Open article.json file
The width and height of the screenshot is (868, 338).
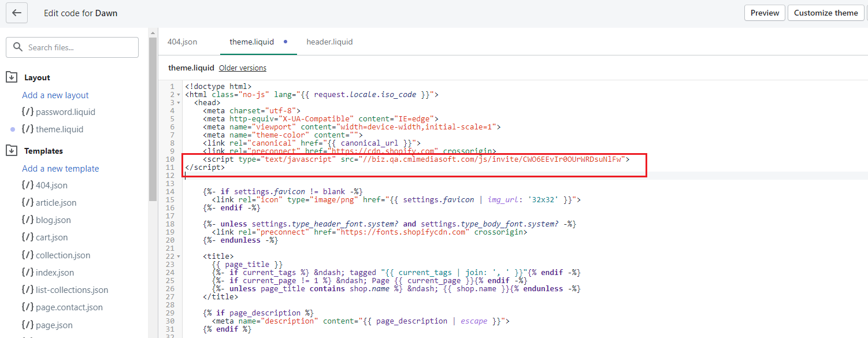[56, 203]
